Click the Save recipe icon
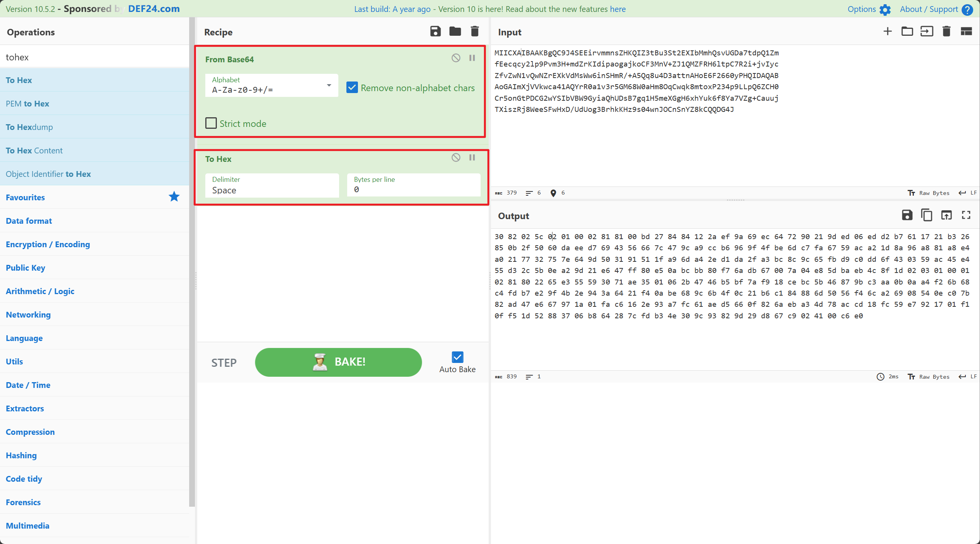The width and height of the screenshot is (980, 544). click(435, 32)
